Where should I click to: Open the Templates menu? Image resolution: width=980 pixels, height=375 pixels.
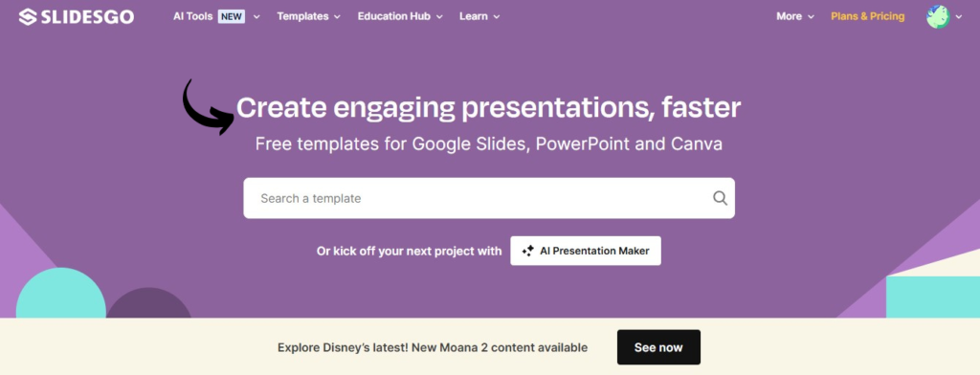(302, 17)
